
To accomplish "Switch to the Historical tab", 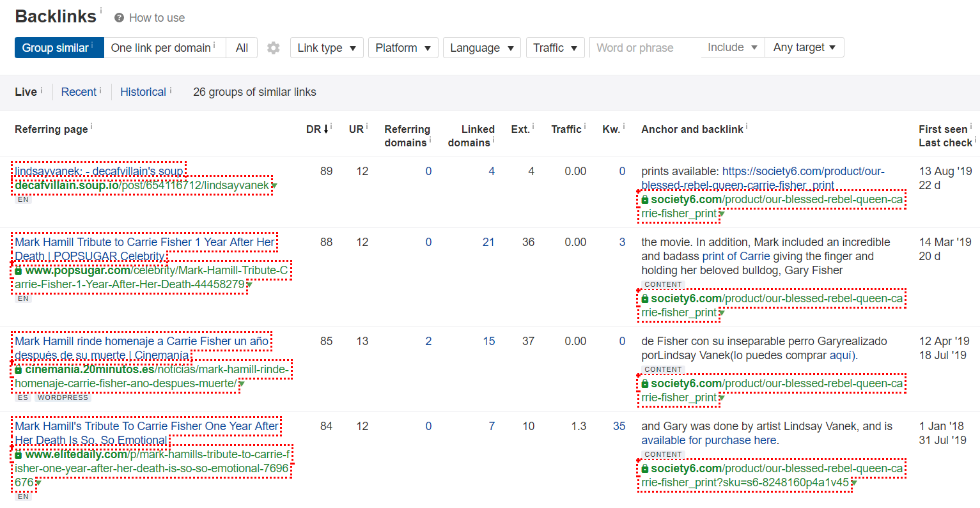I will pyautogui.click(x=143, y=91).
